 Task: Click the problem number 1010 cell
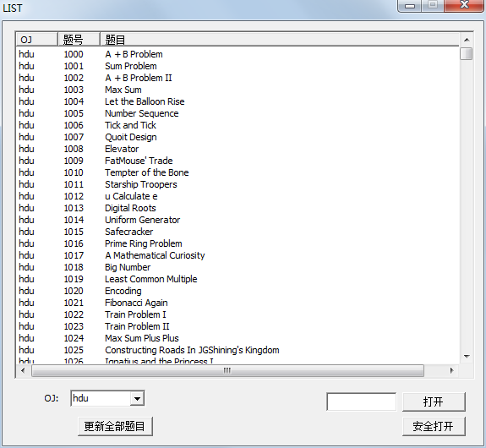(74, 172)
